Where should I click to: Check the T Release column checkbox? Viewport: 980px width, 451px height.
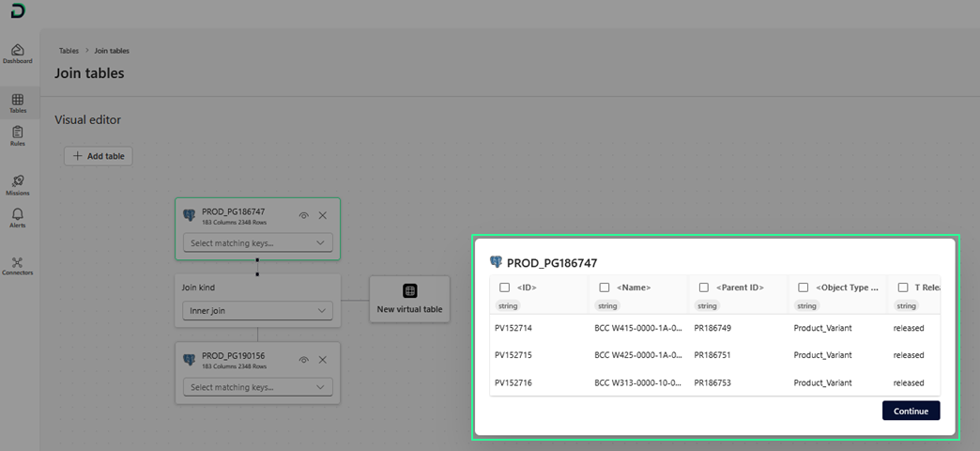tap(903, 288)
